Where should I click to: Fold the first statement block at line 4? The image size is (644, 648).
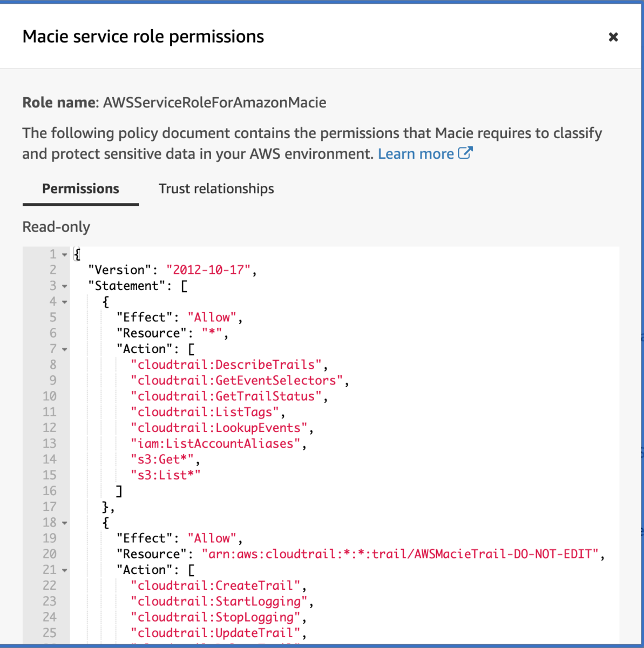point(65,302)
